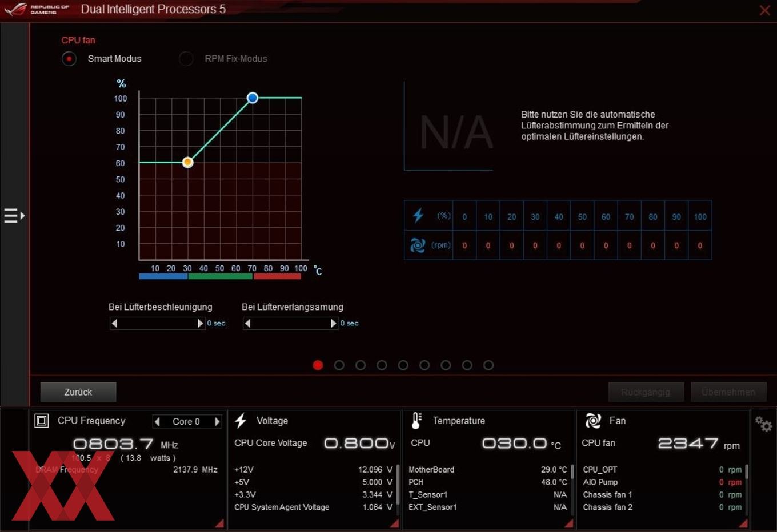Screen dimensions: 777x532
Task: Go to ninth fan page dot
Action: 488,365
